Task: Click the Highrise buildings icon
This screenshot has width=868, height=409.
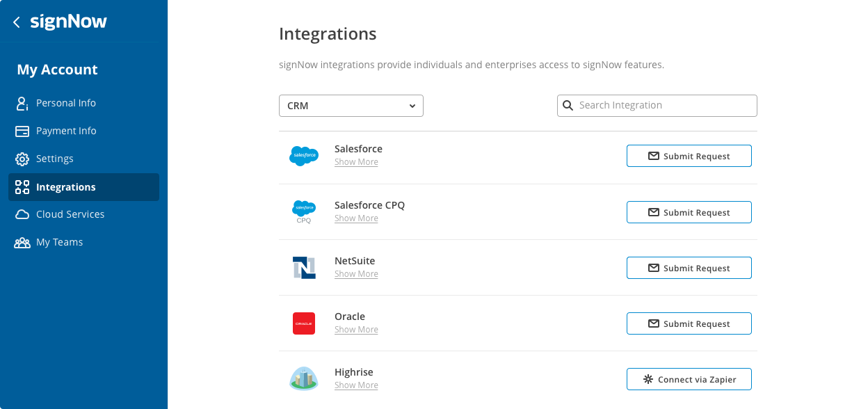Action: (x=304, y=378)
